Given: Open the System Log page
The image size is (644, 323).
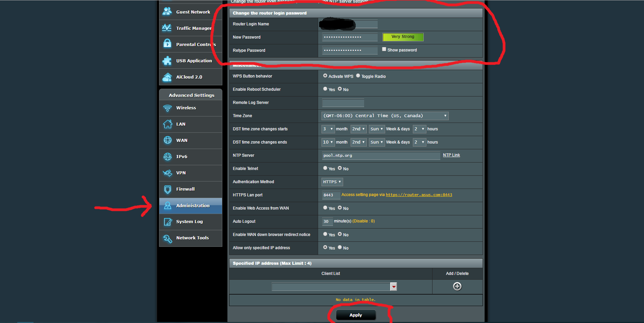Looking at the screenshot, I should coord(189,221).
